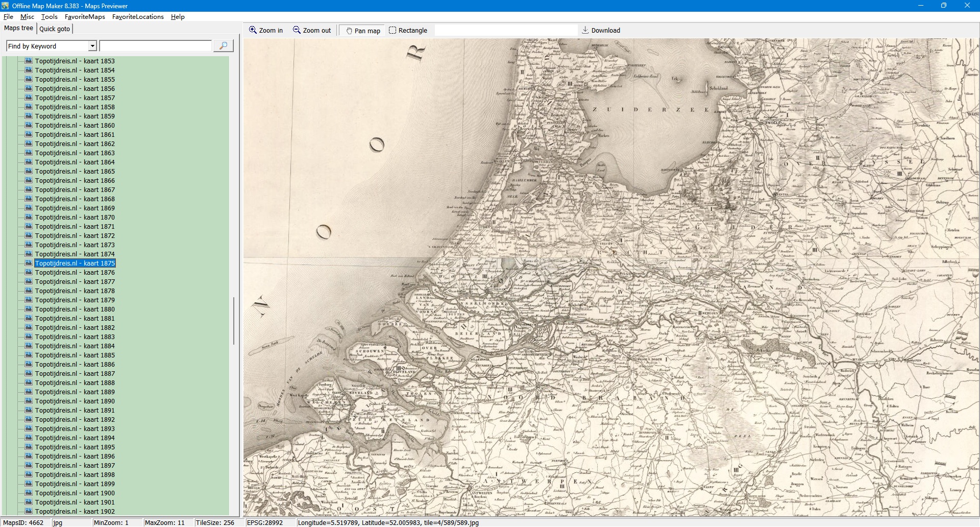
Task: Click the keyword search magnifier button
Action: (x=223, y=46)
